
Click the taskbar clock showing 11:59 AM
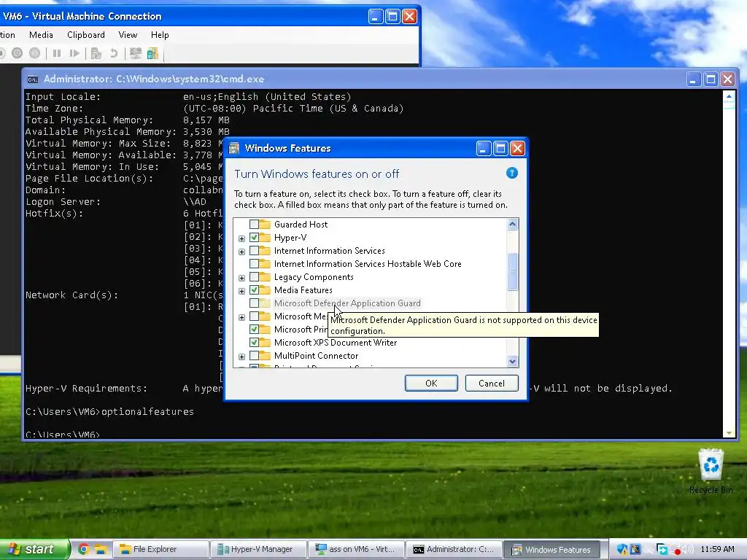(x=718, y=550)
